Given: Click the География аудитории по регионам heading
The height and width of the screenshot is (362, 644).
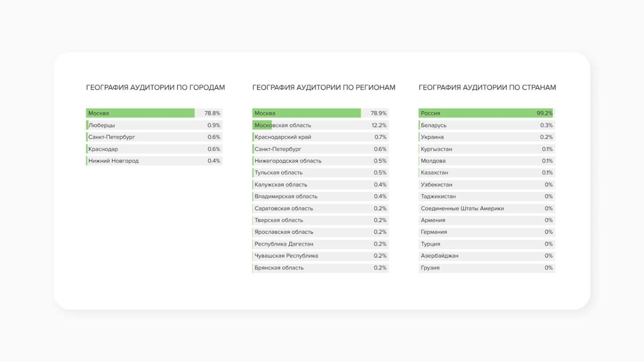Looking at the screenshot, I should [x=324, y=88].
